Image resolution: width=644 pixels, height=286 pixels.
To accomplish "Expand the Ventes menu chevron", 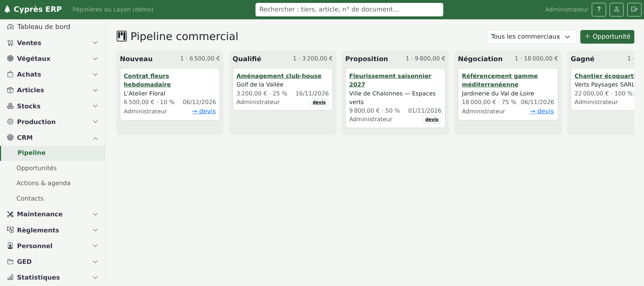I will click(95, 43).
